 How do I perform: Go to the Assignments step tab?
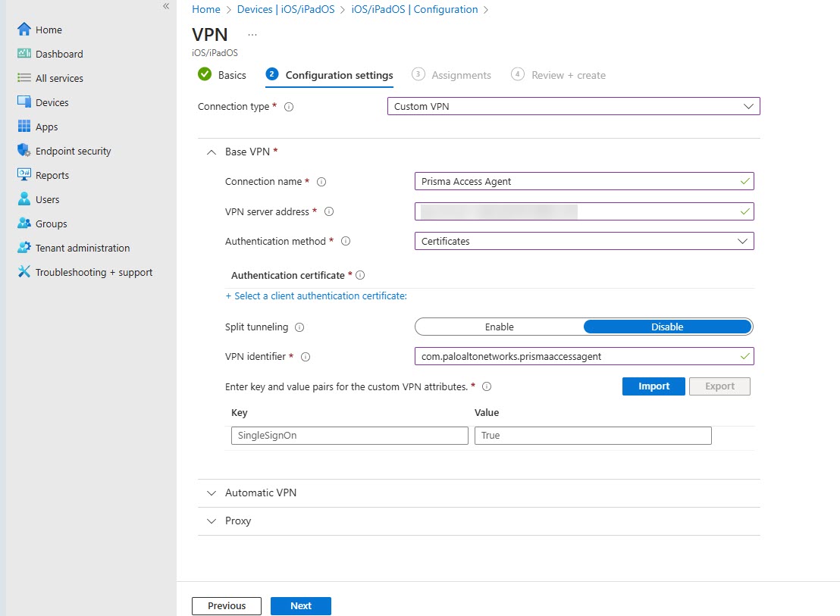(x=453, y=75)
